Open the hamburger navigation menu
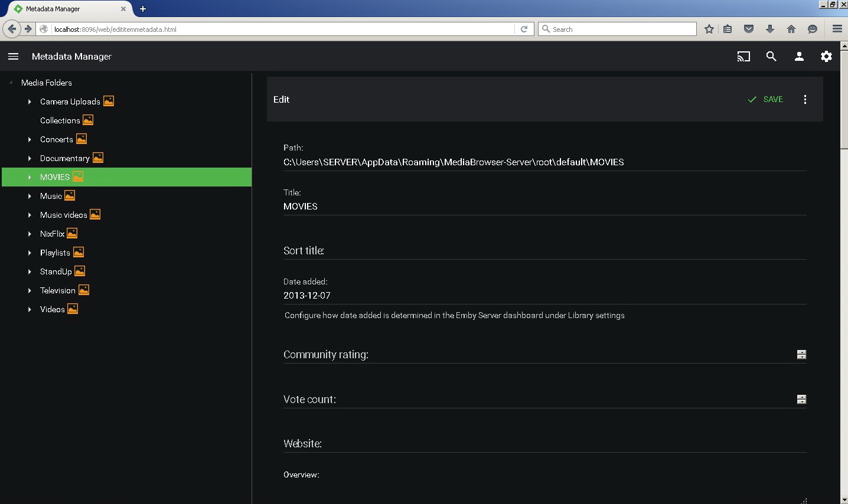Viewport: 848px width, 504px height. click(x=13, y=57)
